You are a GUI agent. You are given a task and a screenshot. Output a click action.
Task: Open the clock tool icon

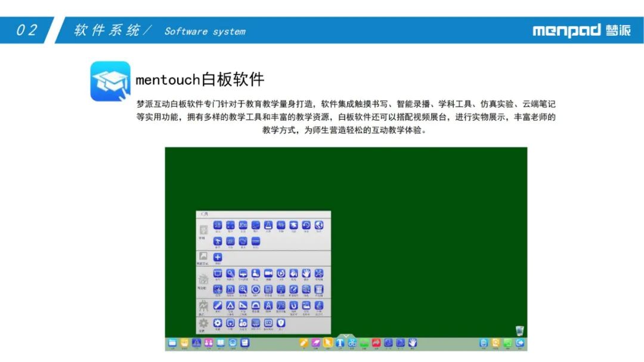(x=255, y=289)
